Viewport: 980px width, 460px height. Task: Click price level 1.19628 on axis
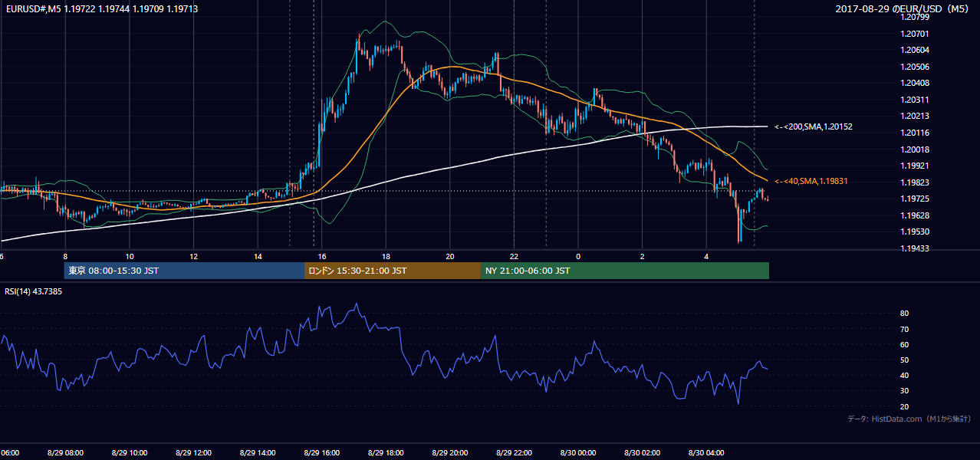(x=916, y=216)
